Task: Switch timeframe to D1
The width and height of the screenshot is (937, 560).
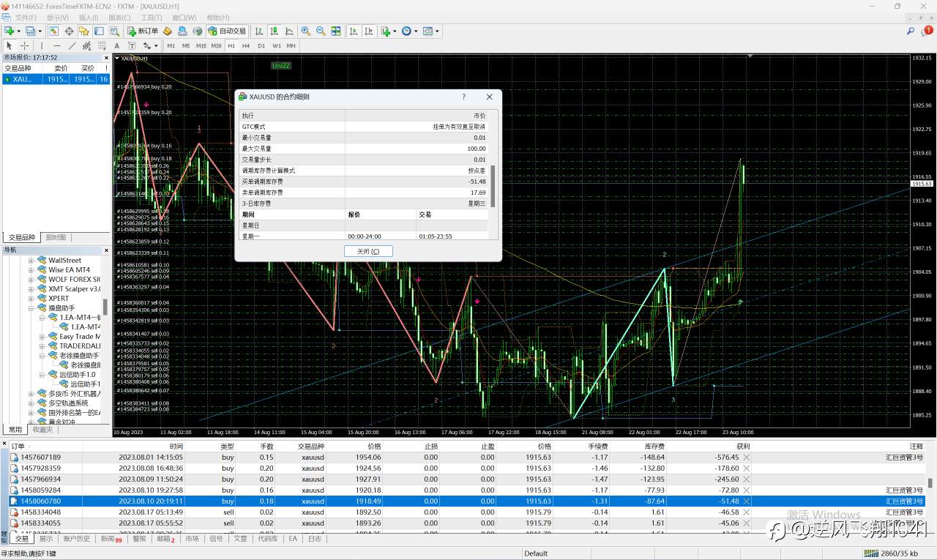Action: pyautogui.click(x=261, y=45)
